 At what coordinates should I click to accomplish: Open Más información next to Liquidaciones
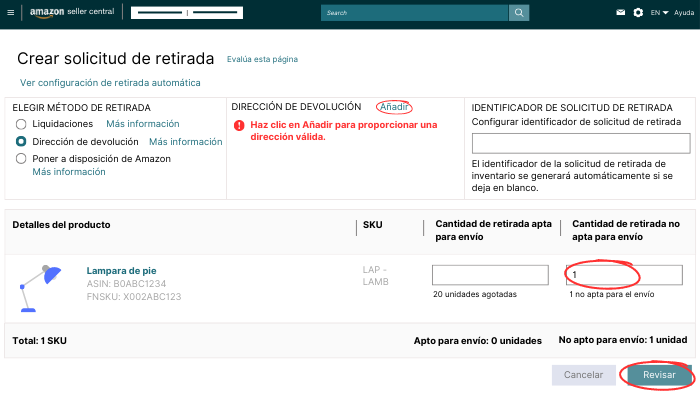(143, 124)
